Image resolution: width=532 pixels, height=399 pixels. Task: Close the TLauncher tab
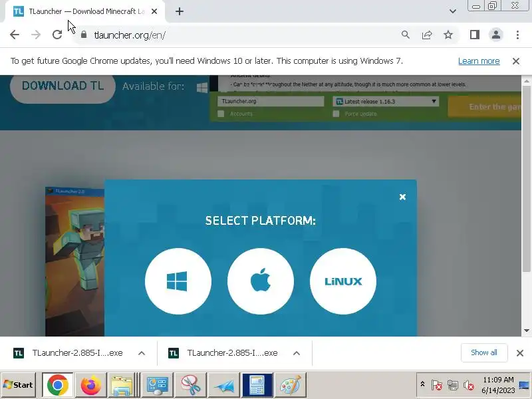(154, 11)
